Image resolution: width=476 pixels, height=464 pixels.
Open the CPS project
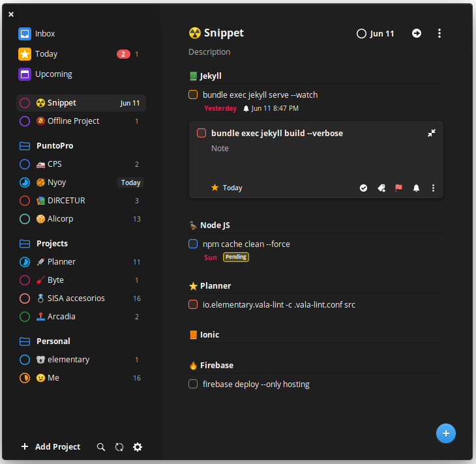coord(81,164)
